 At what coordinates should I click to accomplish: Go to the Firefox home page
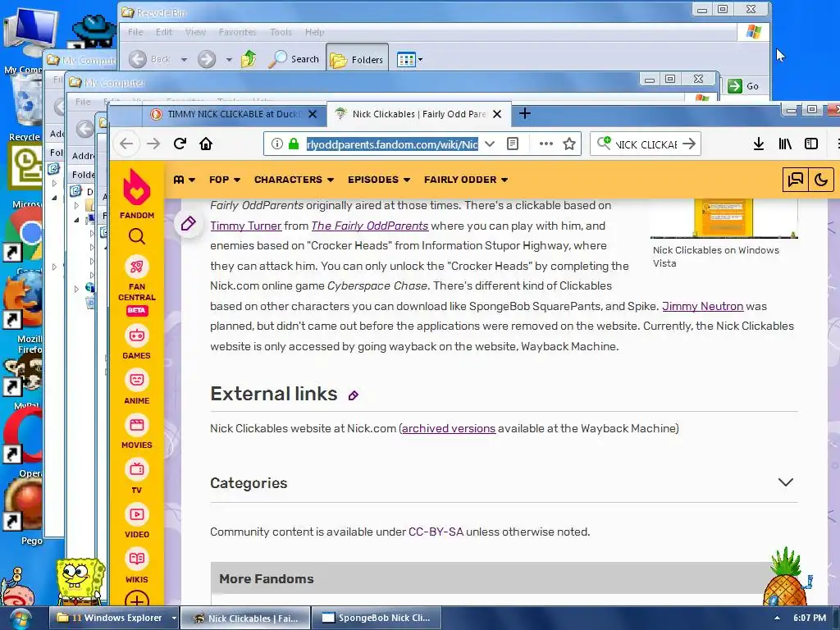pyautogui.click(x=206, y=144)
